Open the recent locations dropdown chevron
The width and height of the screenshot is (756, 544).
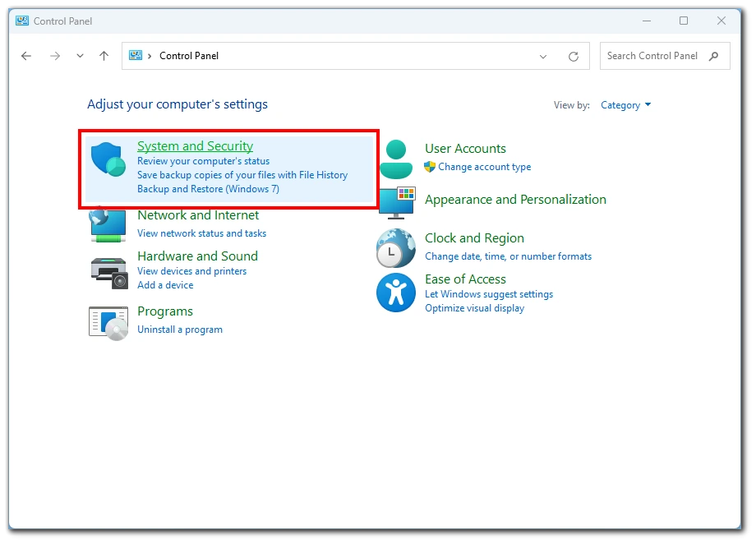coord(80,56)
